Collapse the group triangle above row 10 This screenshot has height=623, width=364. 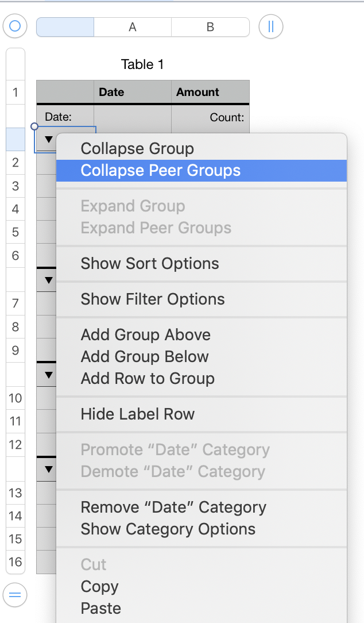[48, 375]
